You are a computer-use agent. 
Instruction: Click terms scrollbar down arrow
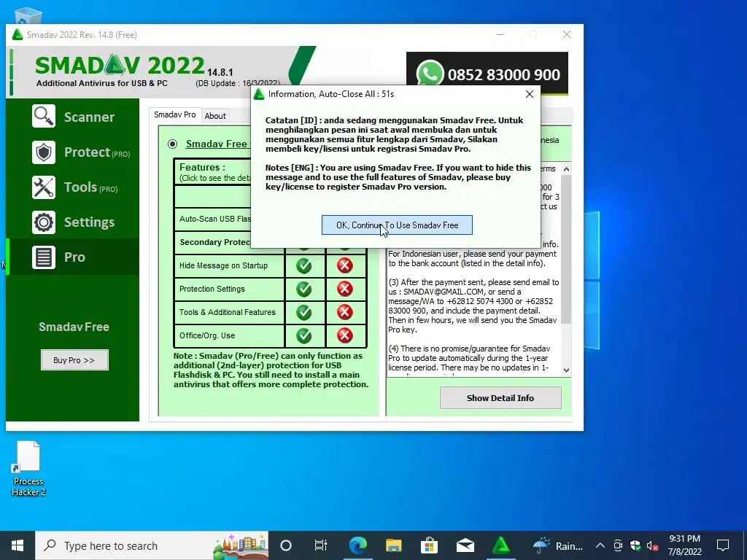click(566, 370)
